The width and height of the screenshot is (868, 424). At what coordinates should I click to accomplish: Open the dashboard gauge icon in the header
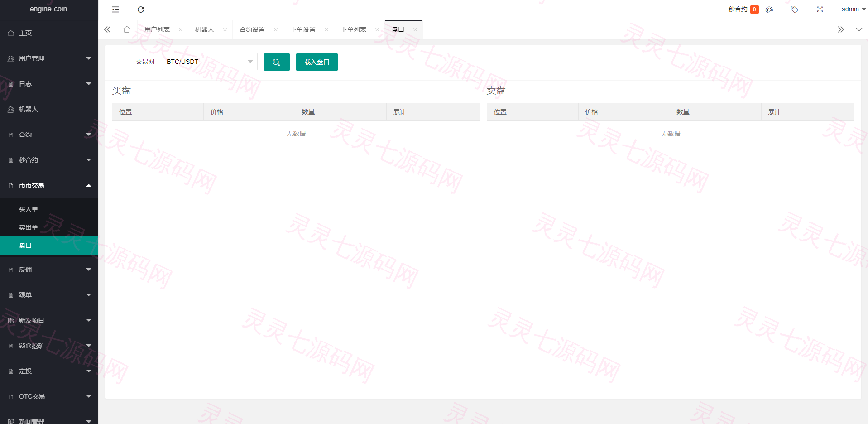[x=769, y=10]
